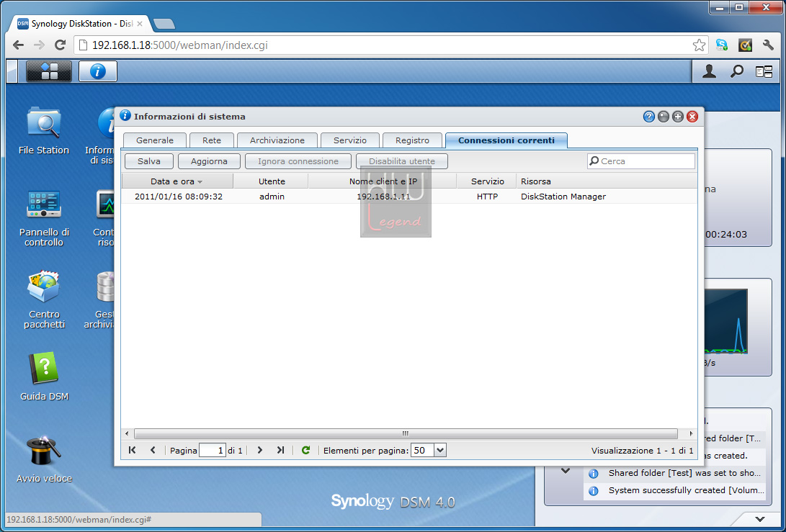Click help button in Informazioni di sistema window
The width and height of the screenshot is (786, 532).
click(x=648, y=117)
